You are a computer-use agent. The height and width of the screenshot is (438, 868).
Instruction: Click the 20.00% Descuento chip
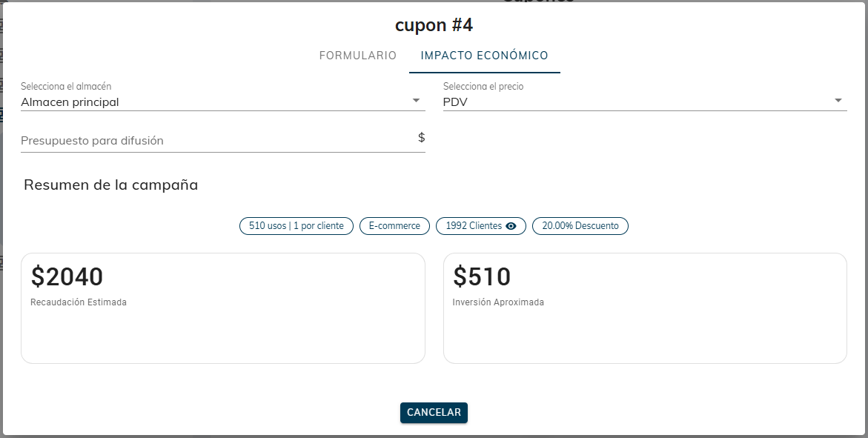click(580, 226)
